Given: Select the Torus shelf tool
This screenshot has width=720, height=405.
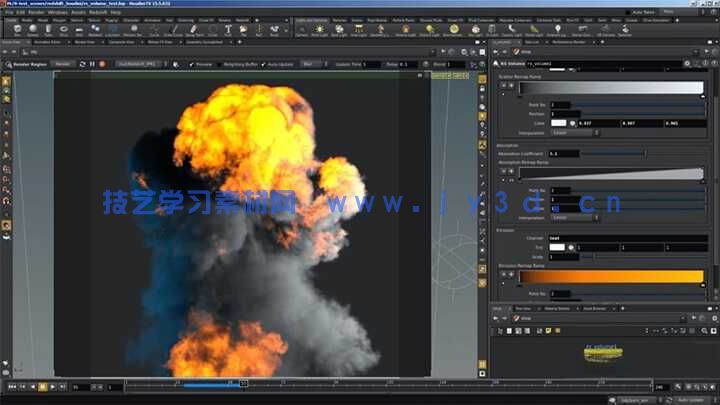Looking at the screenshot, I should tap(64, 30).
